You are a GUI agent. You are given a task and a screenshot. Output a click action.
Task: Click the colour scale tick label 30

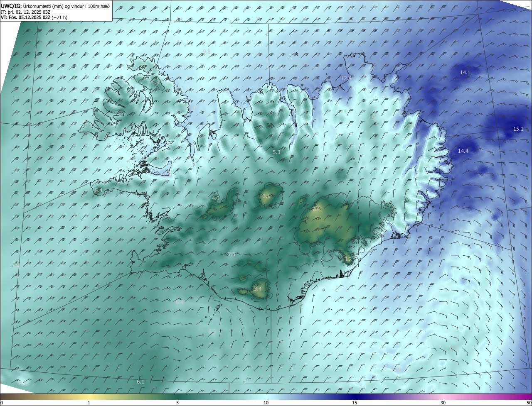point(443,403)
